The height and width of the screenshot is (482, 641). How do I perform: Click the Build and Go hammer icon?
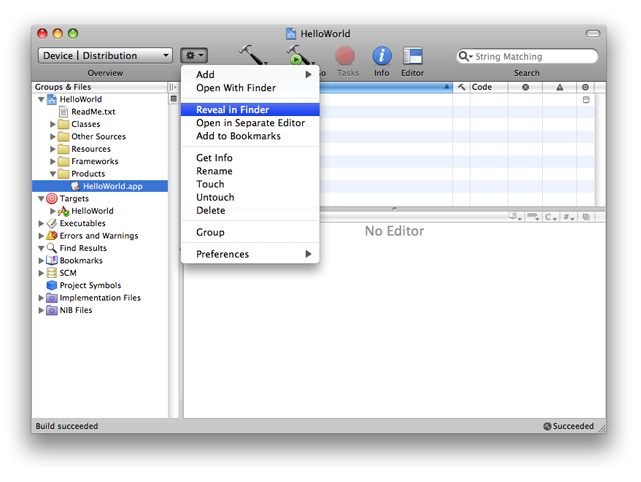300,55
